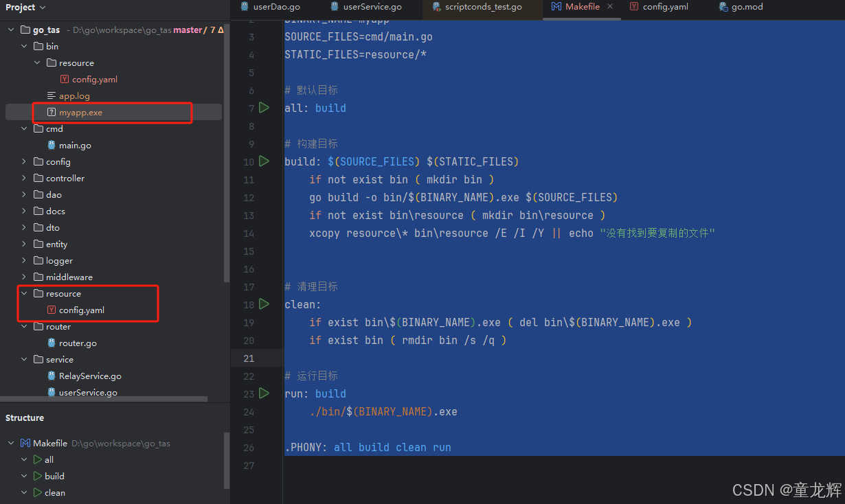Select 'build' target in Structure panel
The width and height of the screenshot is (845, 504).
point(54,477)
